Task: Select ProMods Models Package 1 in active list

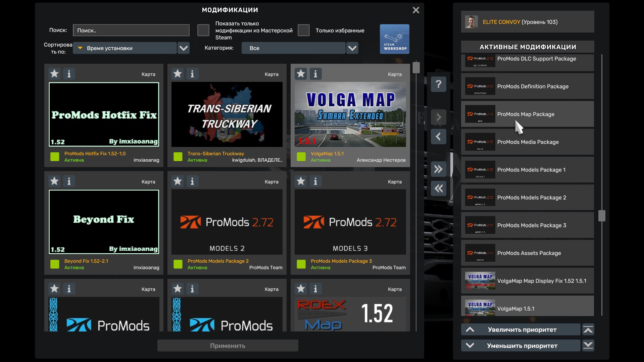Action: 528,170
